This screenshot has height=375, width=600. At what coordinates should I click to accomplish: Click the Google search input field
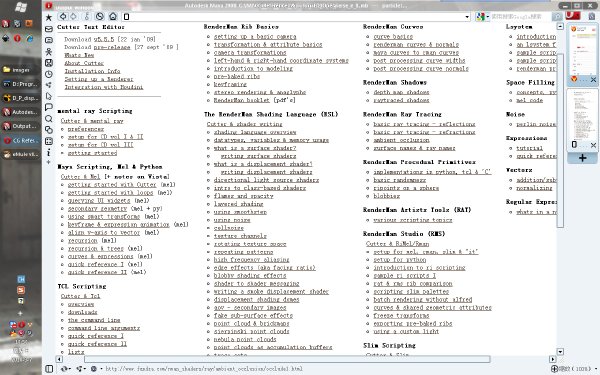coord(521,16)
